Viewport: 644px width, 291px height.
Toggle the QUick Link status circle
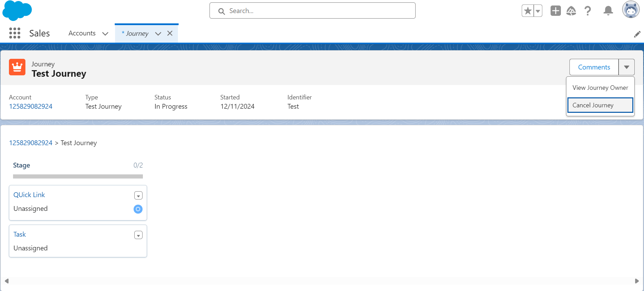point(138,209)
